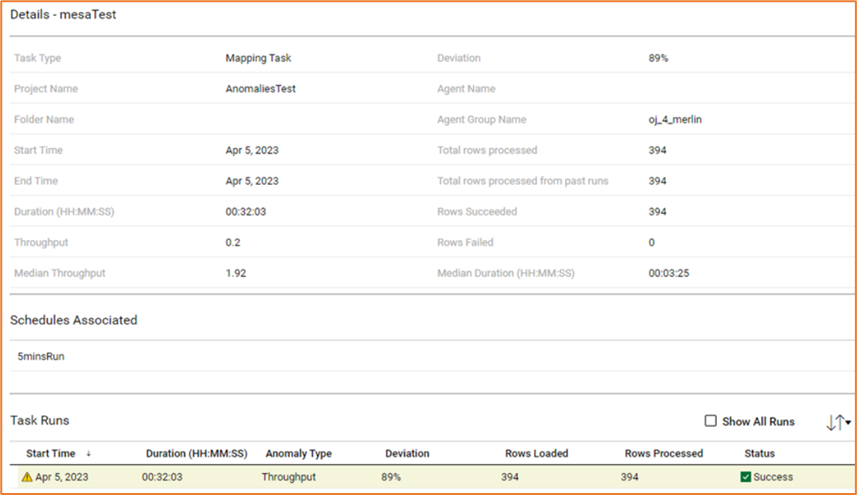The height and width of the screenshot is (495, 857).
Task: Click the AnomaliesTest project name value
Action: (261, 89)
